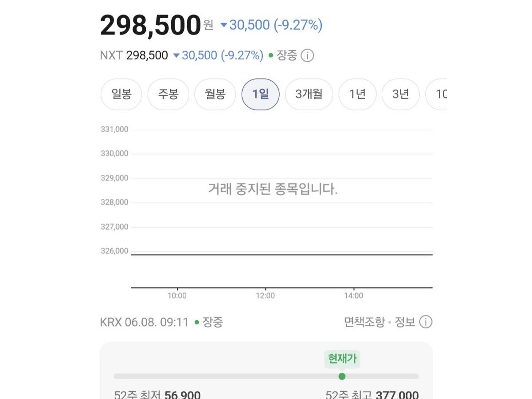Click the 298,500 current price headline

[151, 25]
